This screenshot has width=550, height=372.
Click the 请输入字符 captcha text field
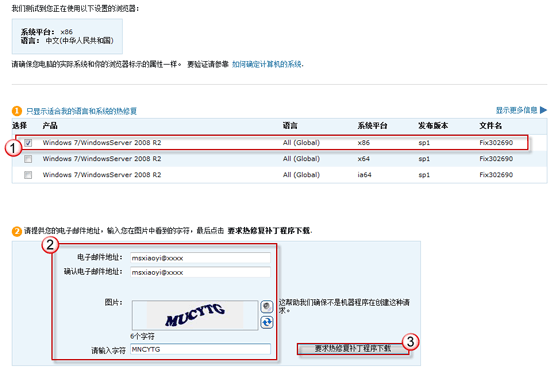[x=200, y=349]
